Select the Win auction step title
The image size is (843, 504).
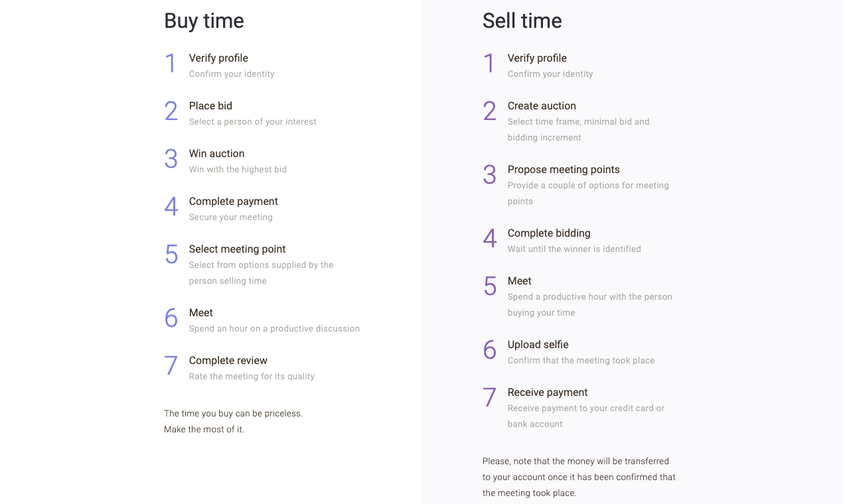coord(216,154)
